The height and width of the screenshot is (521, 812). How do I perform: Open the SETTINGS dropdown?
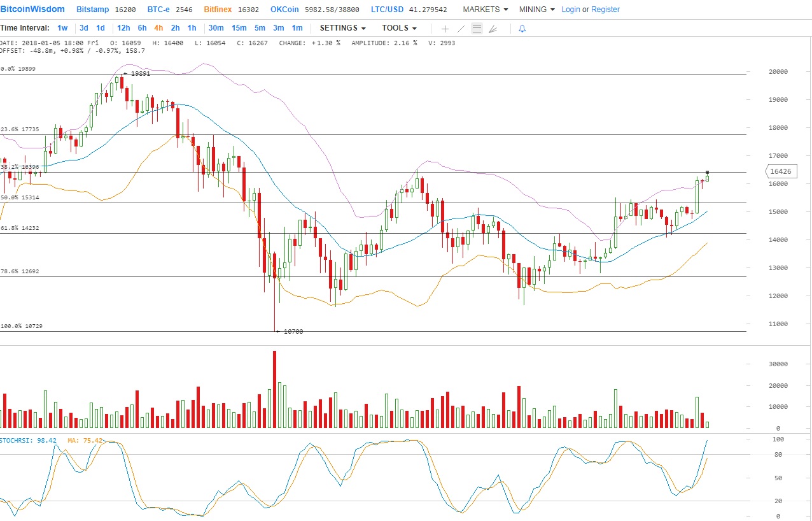tap(342, 28)
